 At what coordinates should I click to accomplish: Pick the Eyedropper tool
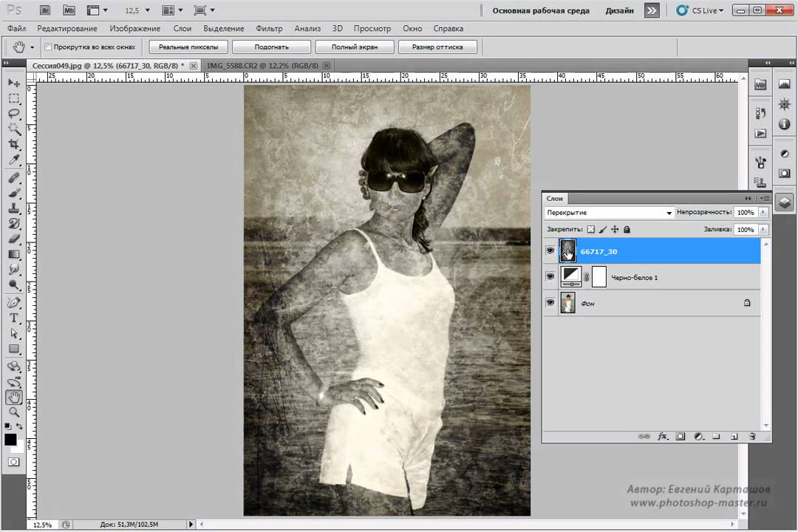13,160
